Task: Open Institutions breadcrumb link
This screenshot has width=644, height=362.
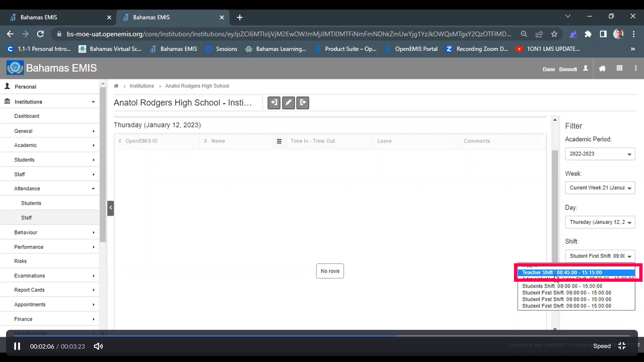Action: tap(142, 86)
